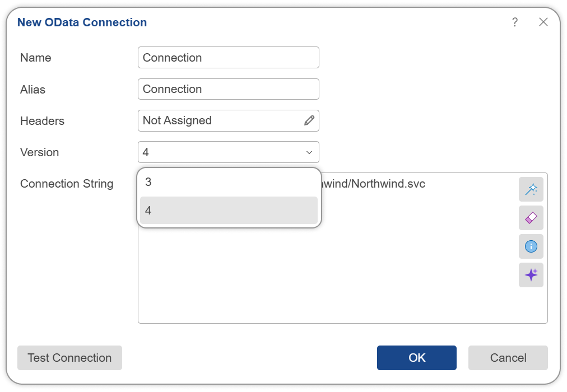Confirm with the OK button
567x392 pixels.
[x=417, y=358]
